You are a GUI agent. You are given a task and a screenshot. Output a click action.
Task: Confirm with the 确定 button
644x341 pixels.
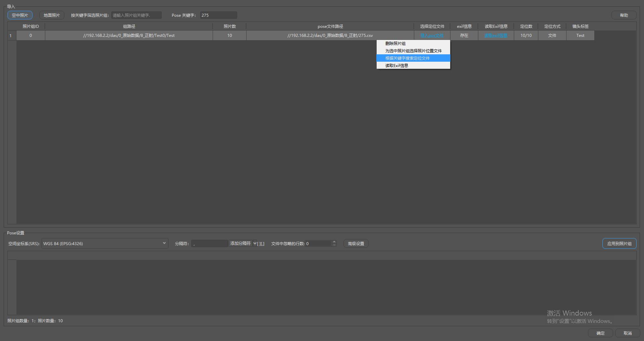coord(600,333)
